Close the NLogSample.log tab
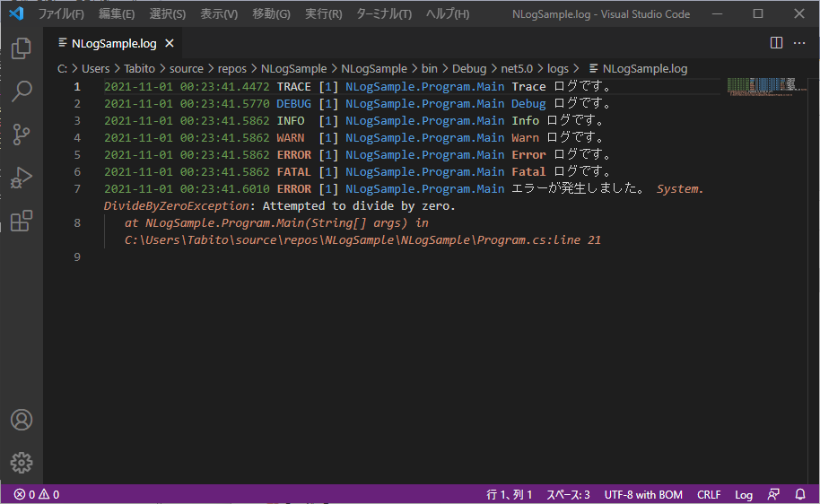820x504 pixels. (x=170, y=43)
